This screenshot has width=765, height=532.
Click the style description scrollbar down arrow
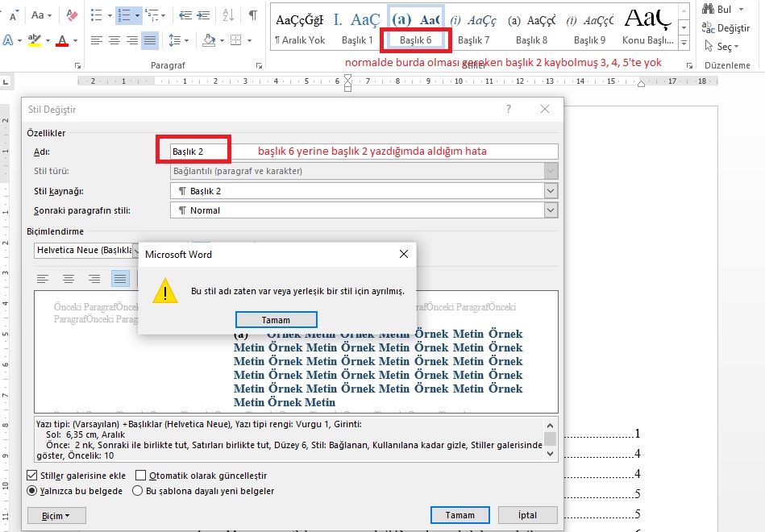(x=551, y=454)
